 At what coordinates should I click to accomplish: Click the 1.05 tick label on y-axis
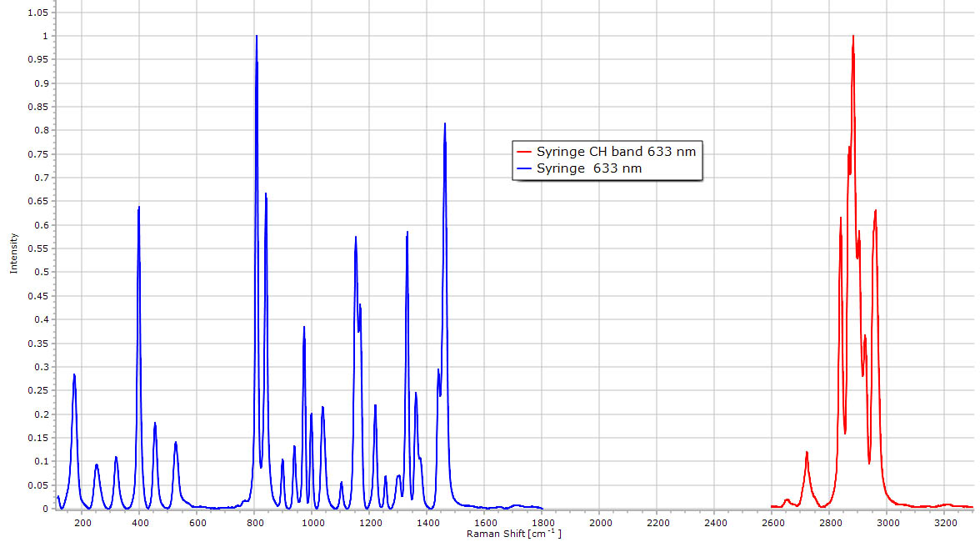pyautogui.click(x=37, y=13)
